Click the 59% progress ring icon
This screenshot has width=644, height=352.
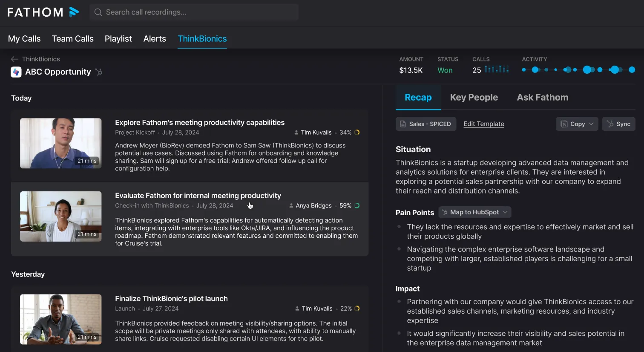point(357,206)
